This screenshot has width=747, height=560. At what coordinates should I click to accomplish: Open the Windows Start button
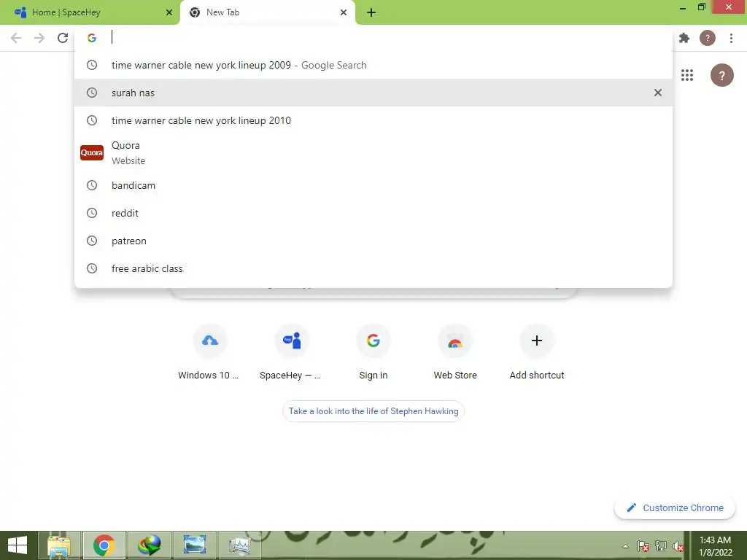pos(18,545)
